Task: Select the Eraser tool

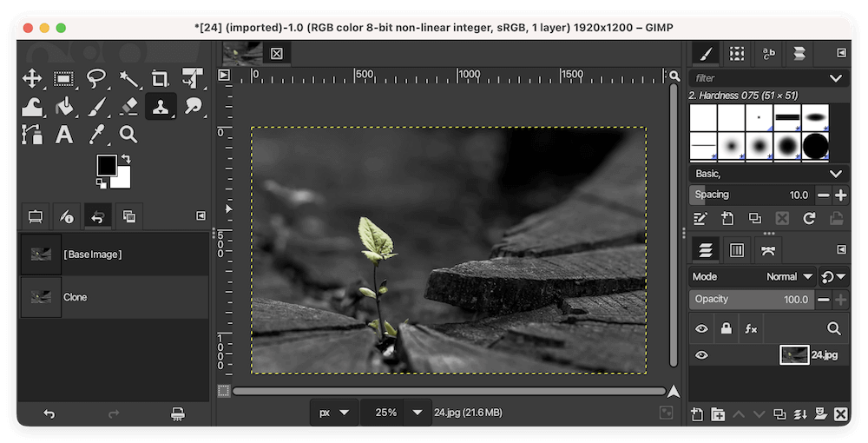Action: tap(128, 106)
